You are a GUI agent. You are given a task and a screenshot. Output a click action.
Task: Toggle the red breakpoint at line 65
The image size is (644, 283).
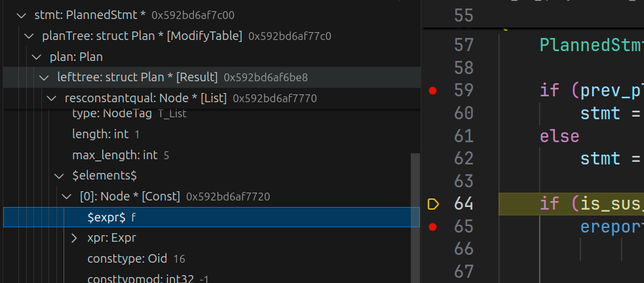click(x=432, y=227)
